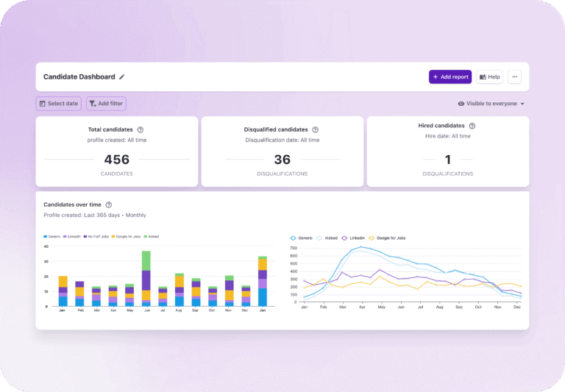Click Select date filter button
The image size is (565, 392).
tap(58, 104)
